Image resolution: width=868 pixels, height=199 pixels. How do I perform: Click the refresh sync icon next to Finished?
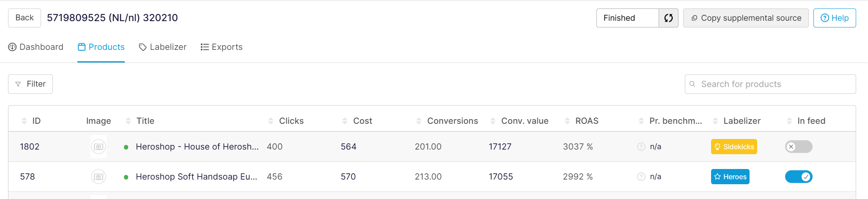click(668, 18)
